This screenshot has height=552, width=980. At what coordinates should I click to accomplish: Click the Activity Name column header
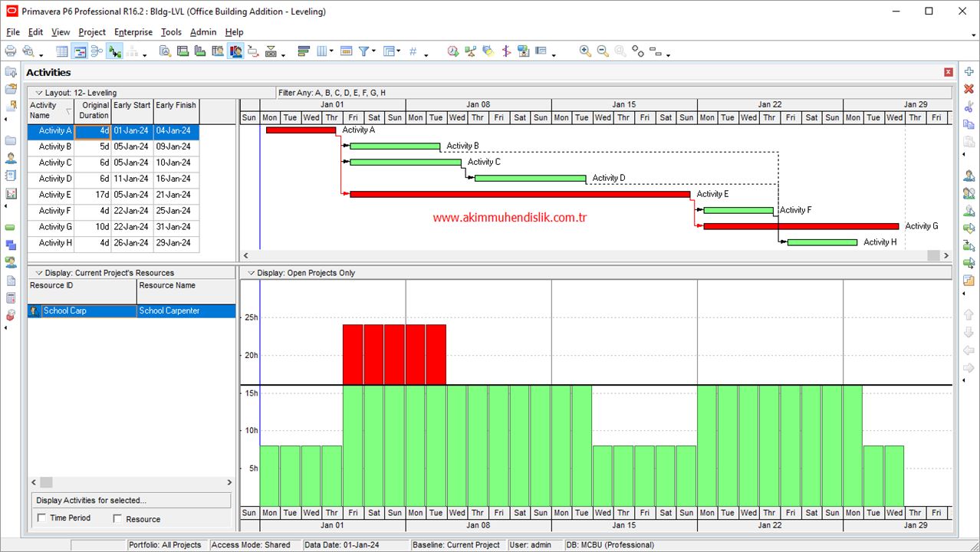(51, 111)
